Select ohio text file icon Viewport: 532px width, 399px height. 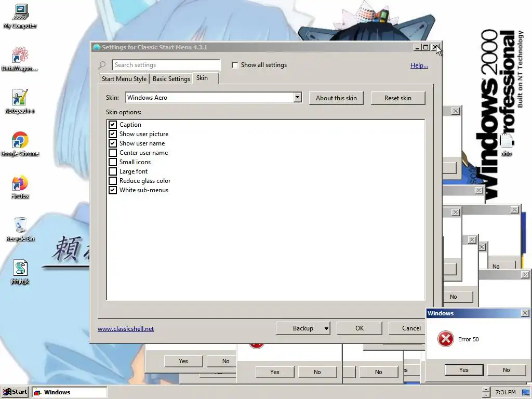[x=506, y=144]
